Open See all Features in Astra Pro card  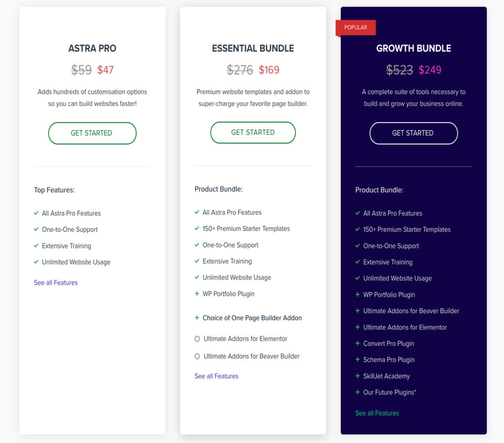click(56, 283)
